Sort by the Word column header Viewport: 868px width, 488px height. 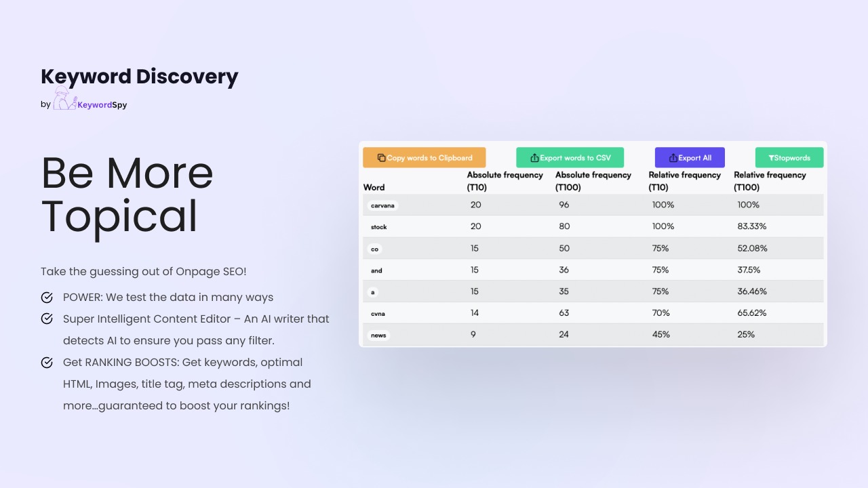[374, 188]
